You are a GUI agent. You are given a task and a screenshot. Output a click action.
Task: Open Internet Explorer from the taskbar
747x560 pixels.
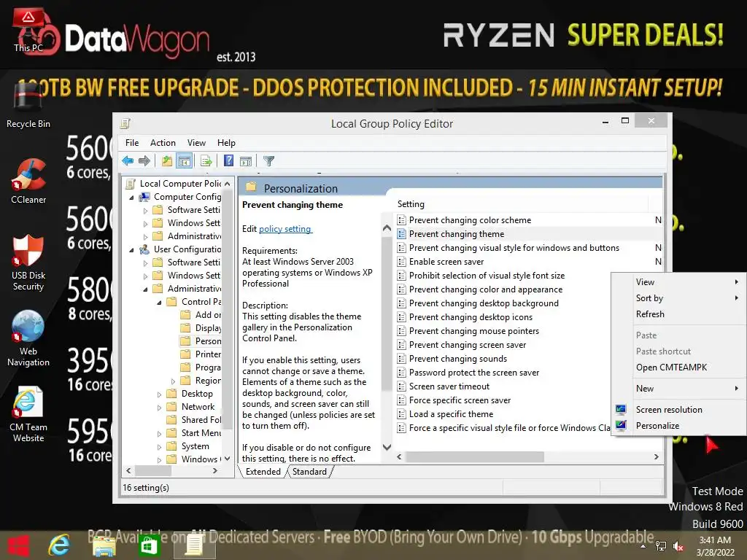click(59, 545)
